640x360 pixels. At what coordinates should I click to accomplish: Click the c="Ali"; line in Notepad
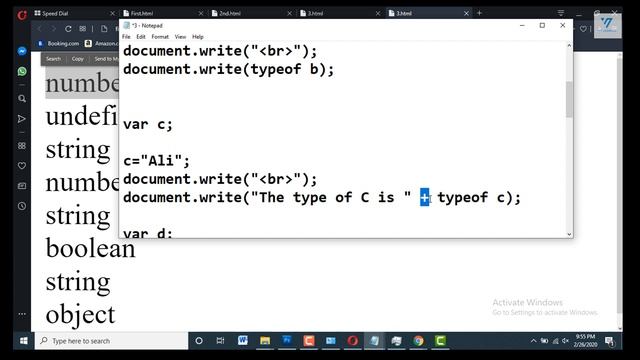[x=157, y=160]
